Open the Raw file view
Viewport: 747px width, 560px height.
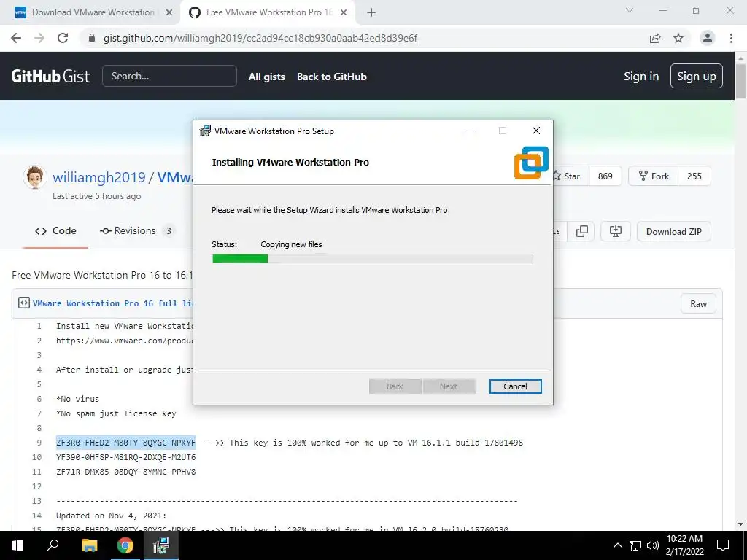click(x=698, y=304)
